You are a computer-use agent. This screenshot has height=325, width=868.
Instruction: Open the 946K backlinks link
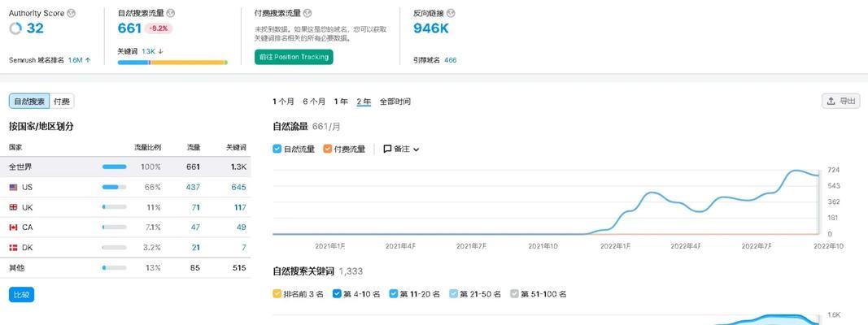(x=431, y=28)
